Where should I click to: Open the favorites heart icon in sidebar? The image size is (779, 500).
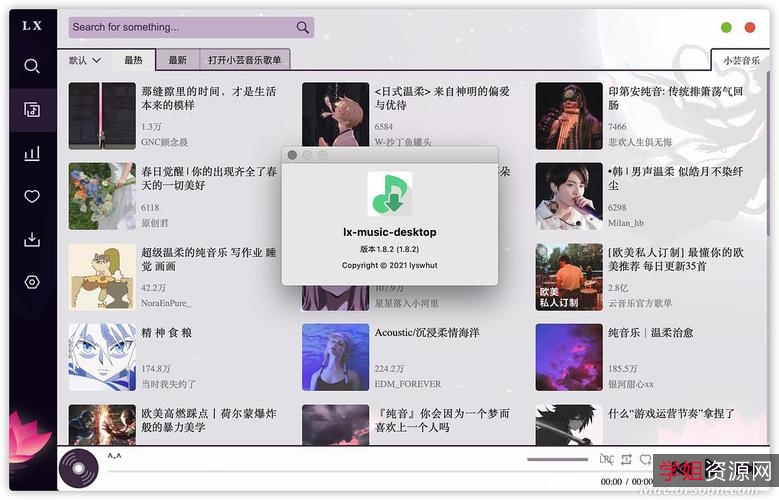(32, 196)
